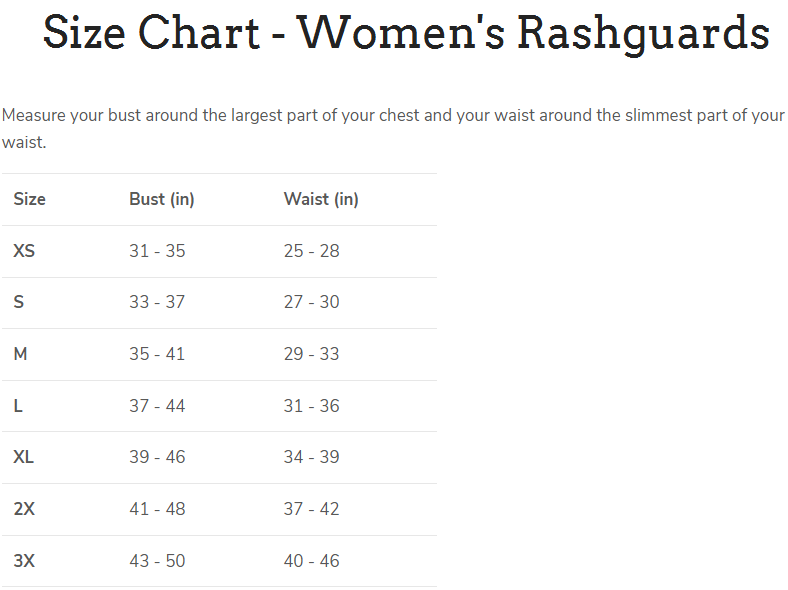Select the 2X size row label
This screenshot has width=788, height=590.
pos(24,509)
